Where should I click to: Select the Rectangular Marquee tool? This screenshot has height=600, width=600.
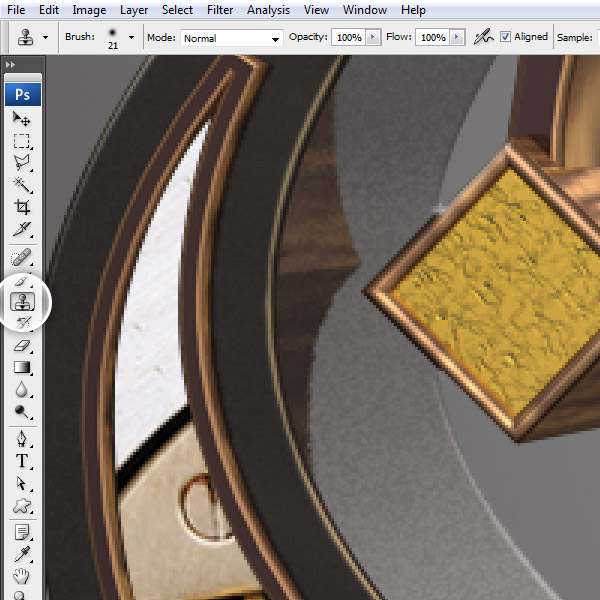[22, 141]
